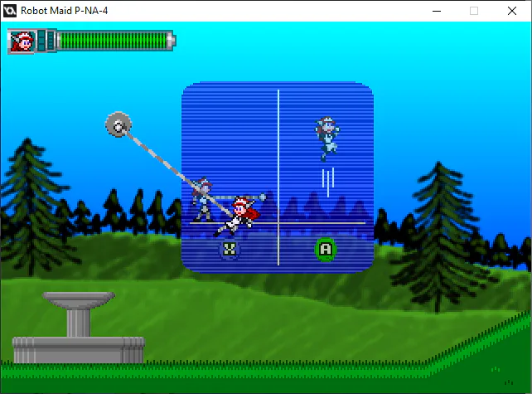Image resolution: width=532 pixels, height=394 pixels.
Task: Click the X button icon in tutorial panel
Action: click(230, 250)
